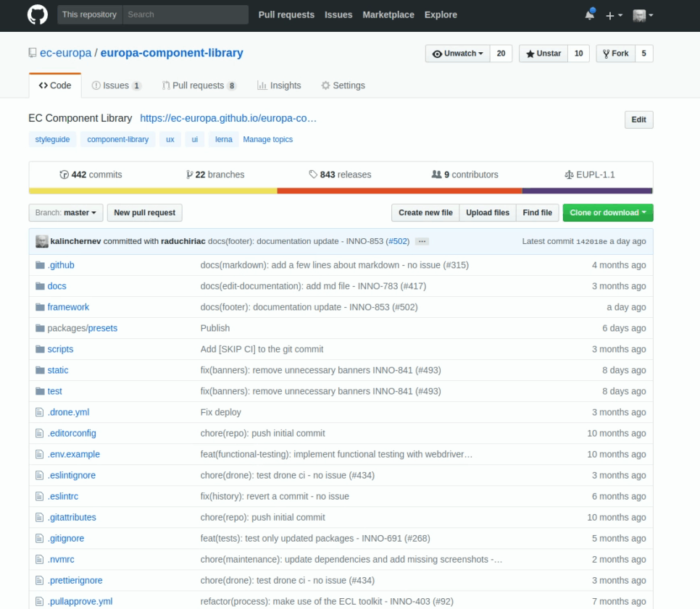The height and width of the screenshot is (609, 700).
Task: Click the .nvmrc file icon
Action: (40, 559)
